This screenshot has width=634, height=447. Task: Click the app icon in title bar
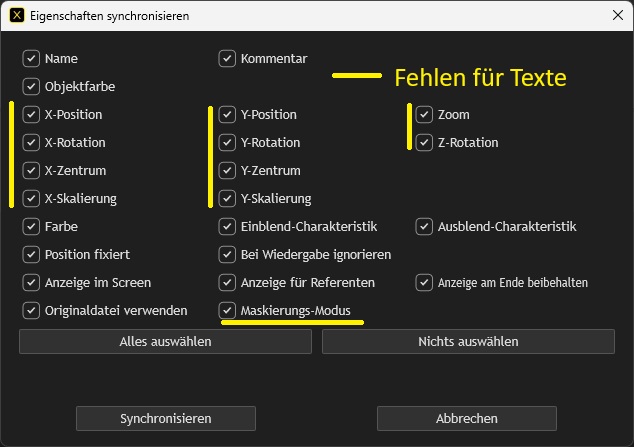tap(17, 15)
